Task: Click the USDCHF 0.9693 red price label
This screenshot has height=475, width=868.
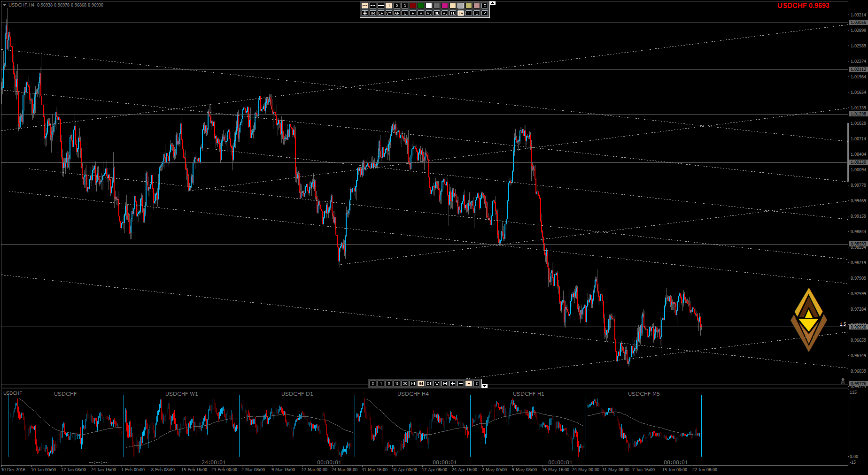Action: pyautogui.click(x=803, y=6)
